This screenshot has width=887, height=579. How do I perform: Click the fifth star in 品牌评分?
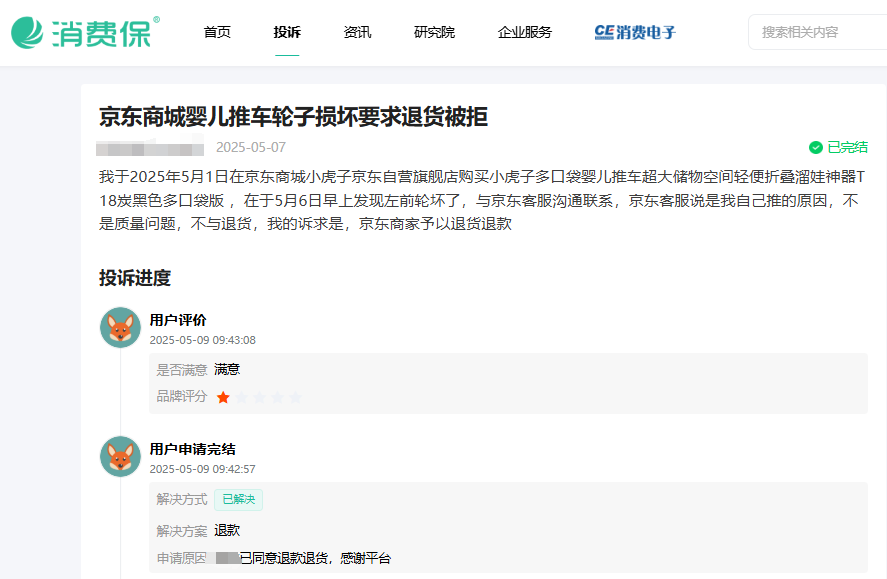295,397
